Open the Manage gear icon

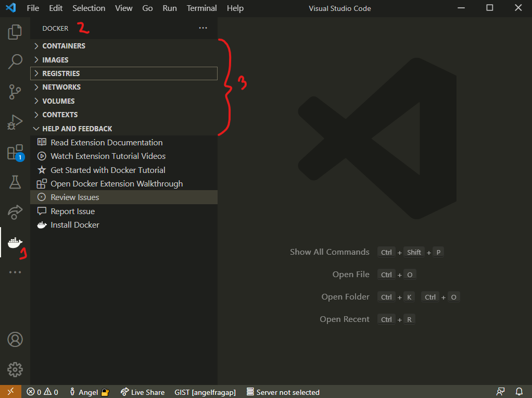15,369
